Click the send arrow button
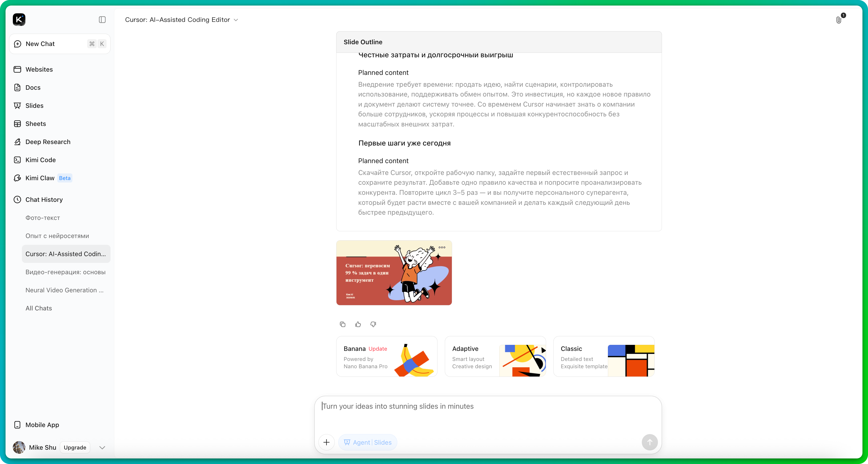 650,442
